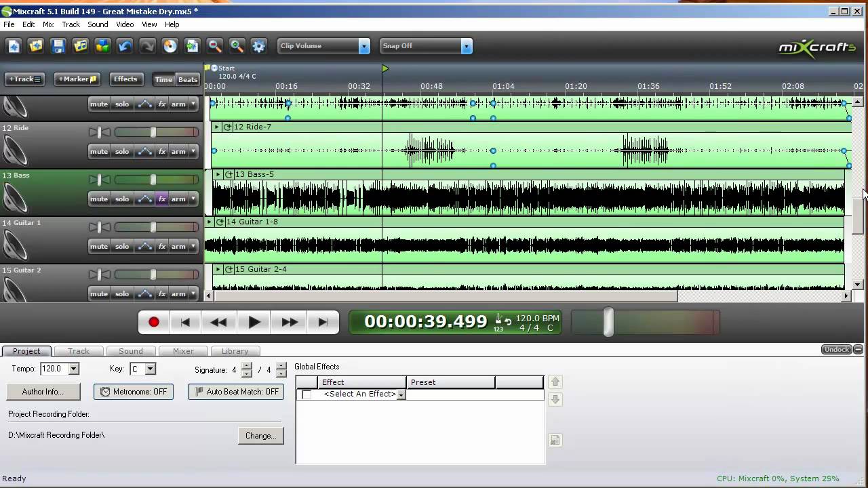Click the transport loop mode icon
This screenshot has height=488, width=868.
[508, 321]
